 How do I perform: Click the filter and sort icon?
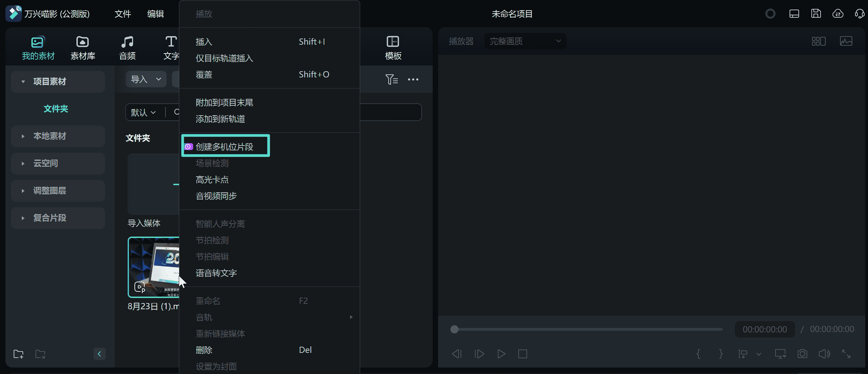[391, 79]
